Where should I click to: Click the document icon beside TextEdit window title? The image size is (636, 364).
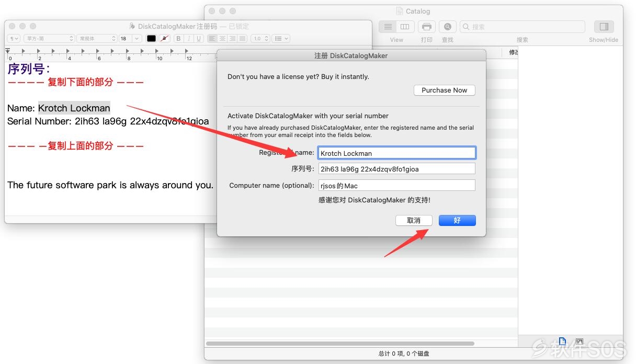(x=132, y=26)
